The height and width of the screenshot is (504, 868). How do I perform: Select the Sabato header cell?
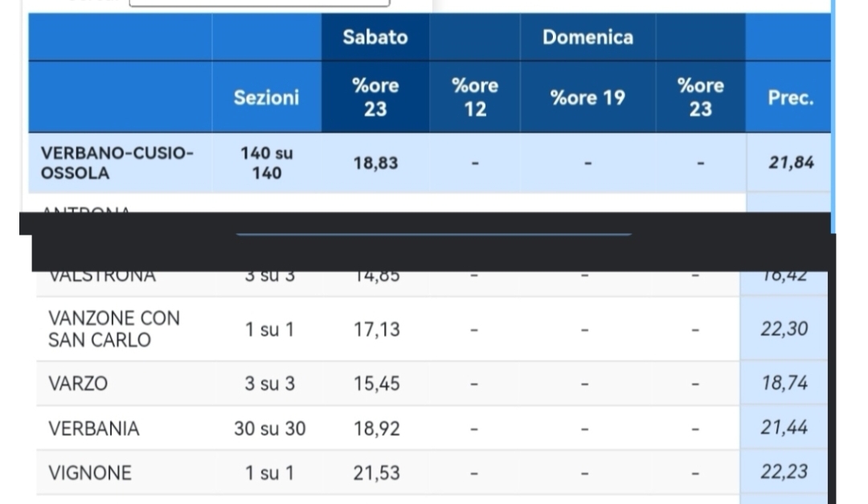[x=375, y=37]
